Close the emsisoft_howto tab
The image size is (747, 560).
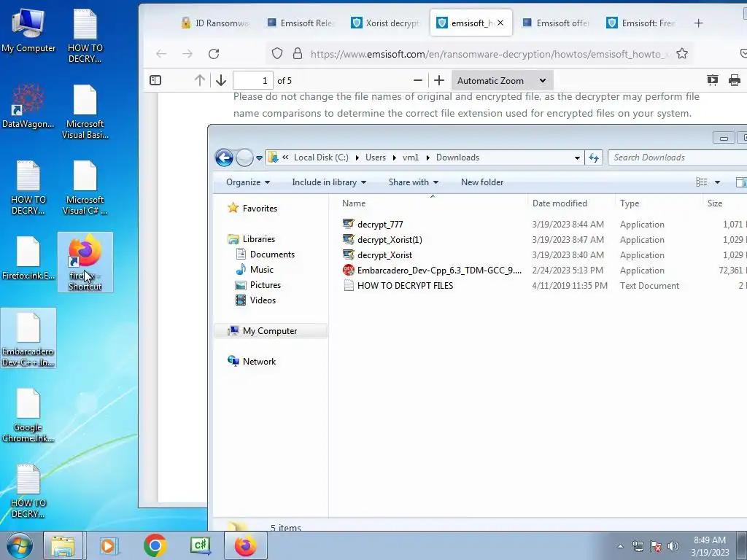(x=500, y=23)
